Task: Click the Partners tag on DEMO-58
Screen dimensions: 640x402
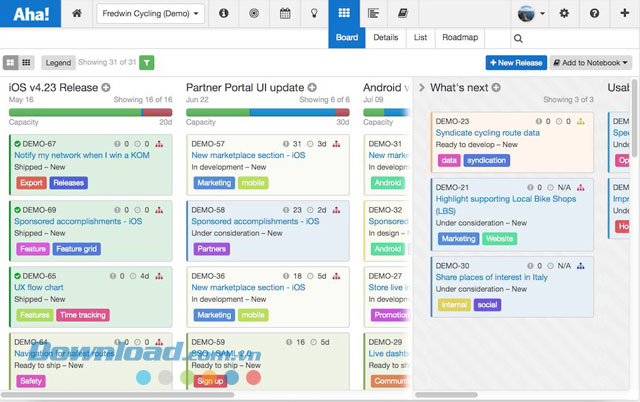Action: pos(211,249)
